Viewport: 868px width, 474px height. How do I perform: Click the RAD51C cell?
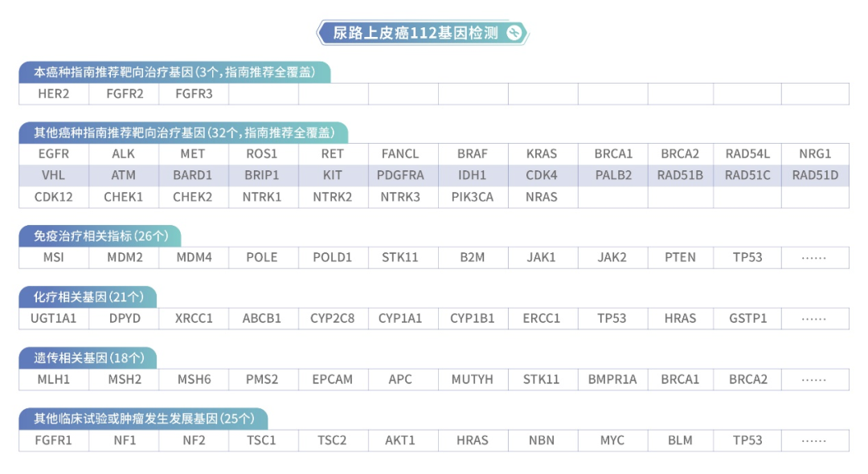747,175
